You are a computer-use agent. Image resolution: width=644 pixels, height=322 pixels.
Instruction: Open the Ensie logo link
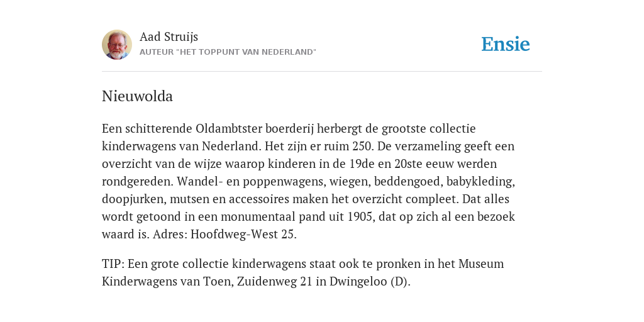(x=506, y=44)
